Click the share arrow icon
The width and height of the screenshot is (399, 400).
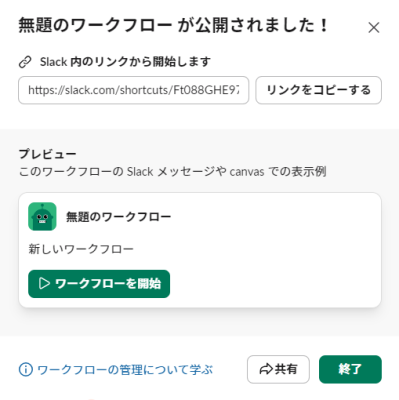tap(266, 369)
